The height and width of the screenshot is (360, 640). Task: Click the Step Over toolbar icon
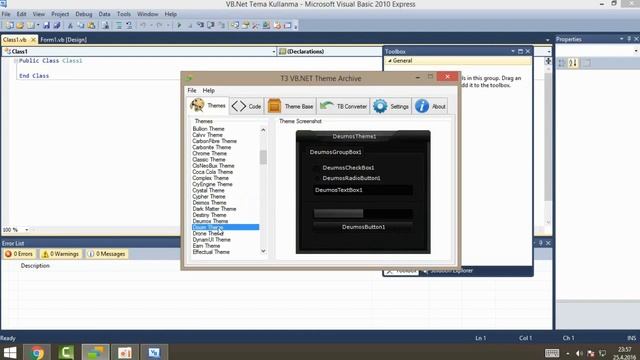tap(211, 25)
